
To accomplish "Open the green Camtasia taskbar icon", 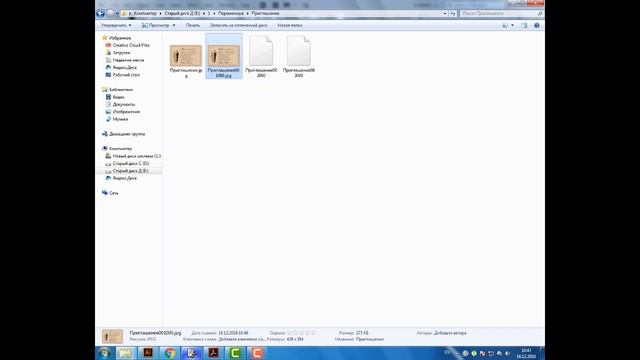I will pos(235,353).
